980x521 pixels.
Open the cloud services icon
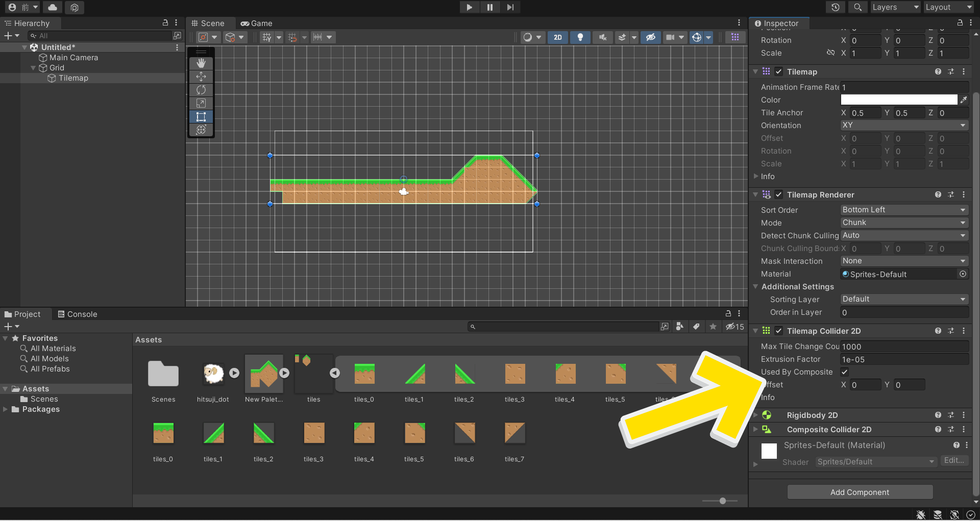pos(53,7)
